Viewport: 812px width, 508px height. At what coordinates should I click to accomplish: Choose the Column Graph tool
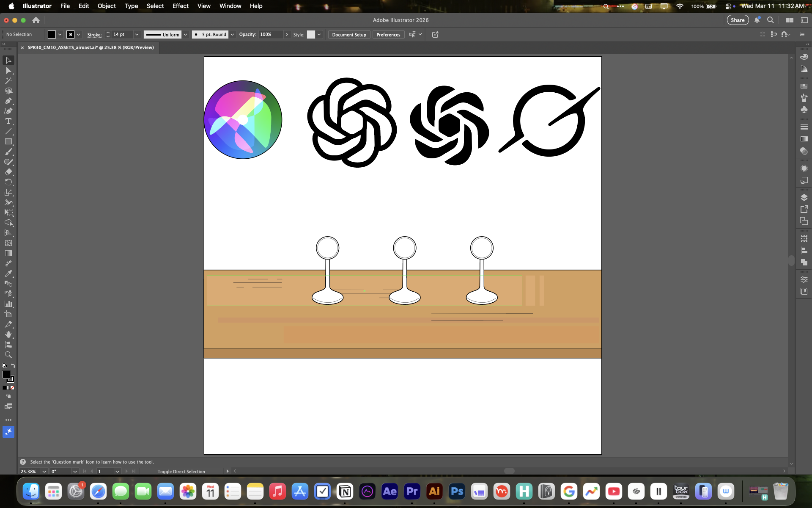(8, 304)
